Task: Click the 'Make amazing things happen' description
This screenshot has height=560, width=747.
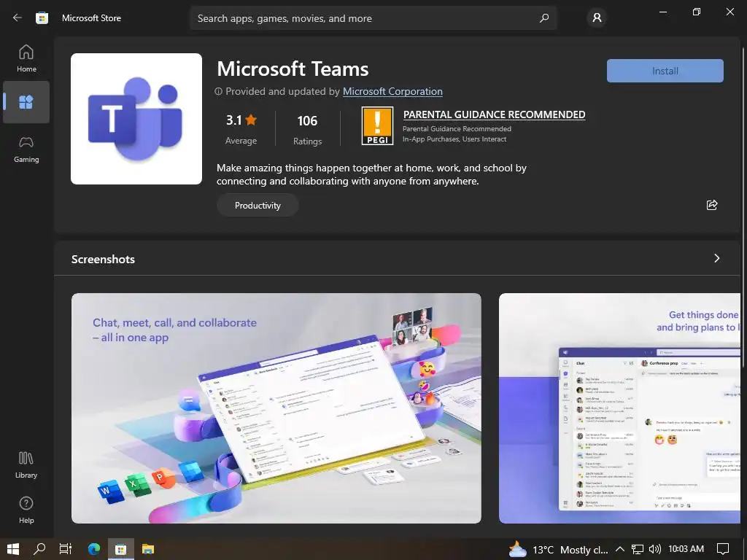Action: point(371,174)
